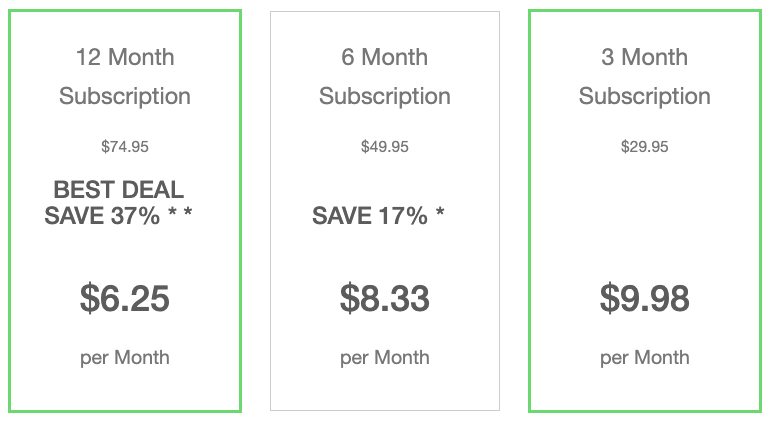Click '3 Month' heading text

click(x=645, y=57)
